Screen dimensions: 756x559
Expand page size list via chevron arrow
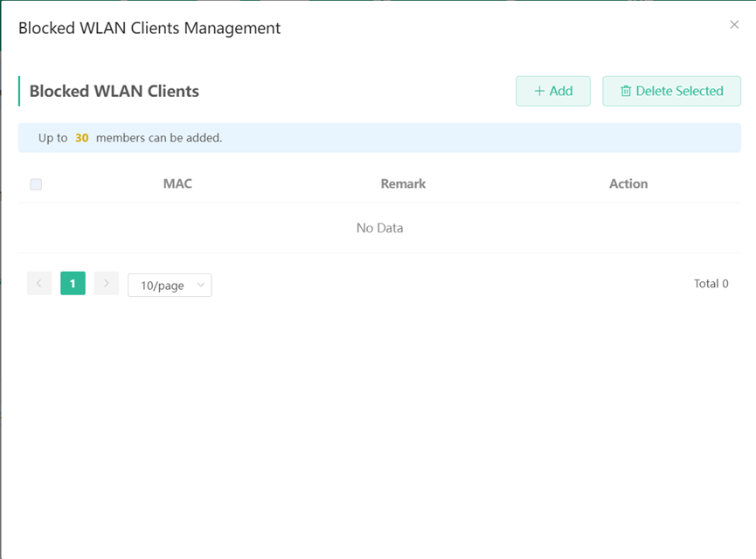click(200, 285)
